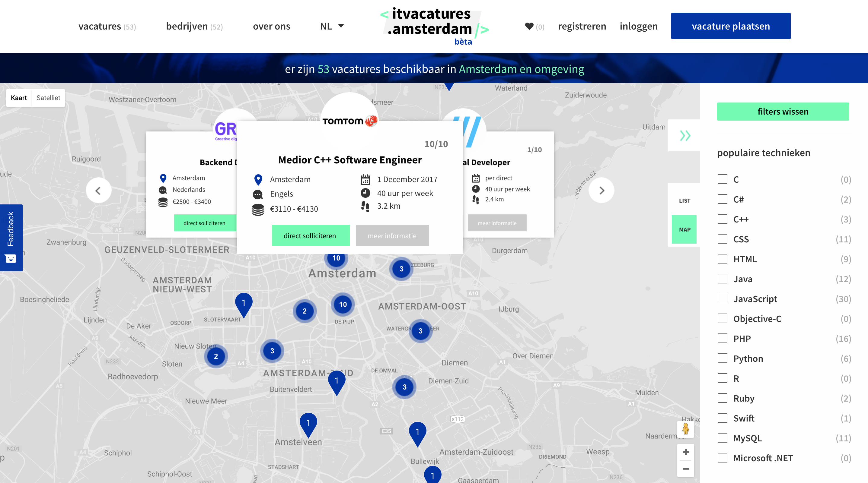
Task: Click the Medior C++ Software Engineer title
Action: [350, 159]
